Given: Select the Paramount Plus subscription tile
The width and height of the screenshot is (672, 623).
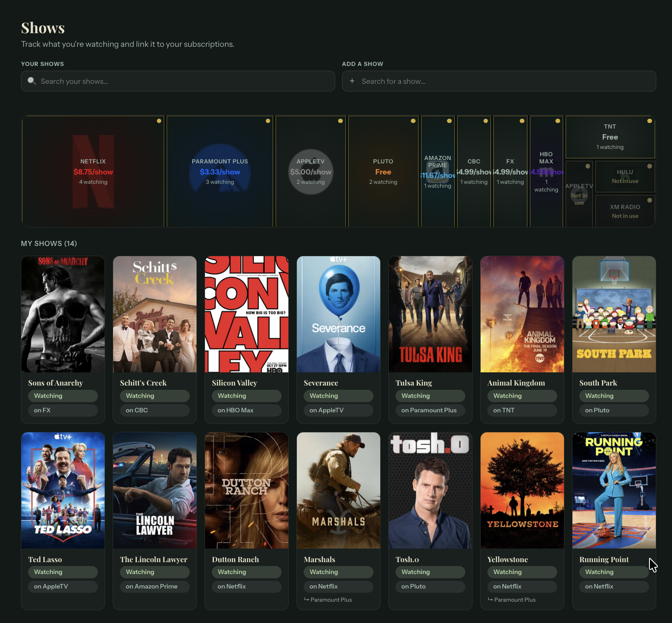Looking at the screenshot, I should [x=220, y=171].
